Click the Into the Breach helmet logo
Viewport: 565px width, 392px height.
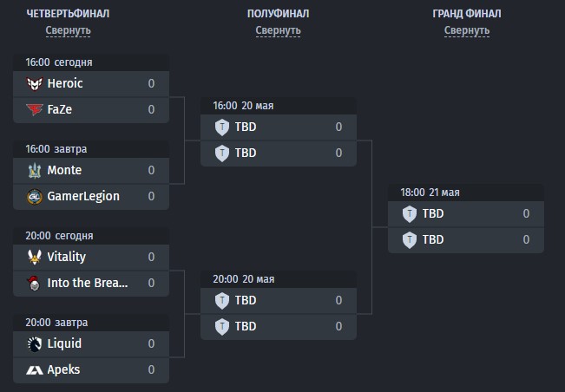pyautogui.click(x=34, y=284)
